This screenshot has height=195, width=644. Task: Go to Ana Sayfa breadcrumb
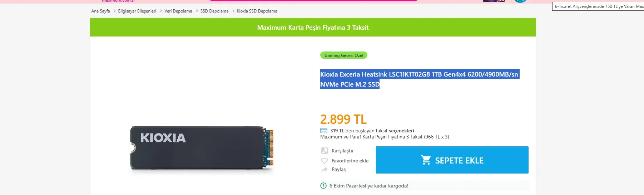100,11
